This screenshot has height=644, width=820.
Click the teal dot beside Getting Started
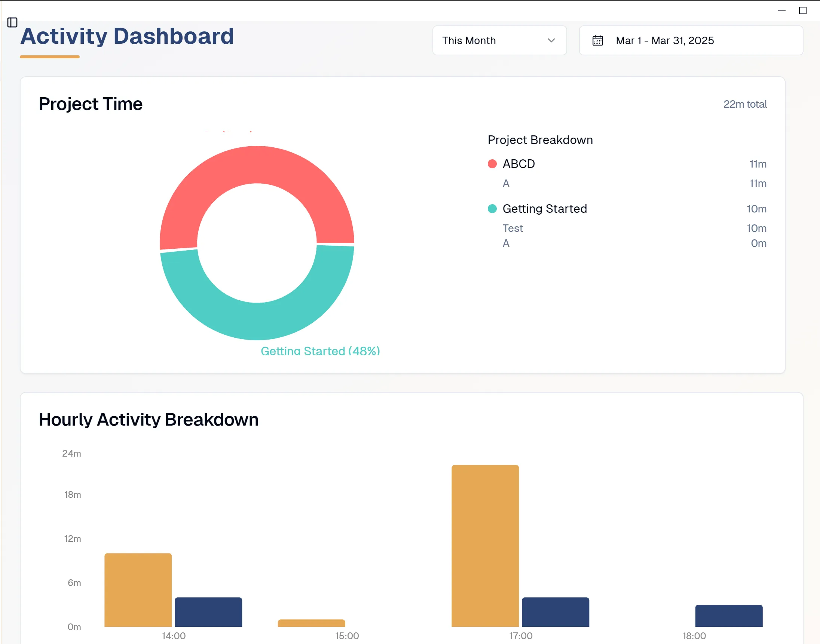[492, 209]
